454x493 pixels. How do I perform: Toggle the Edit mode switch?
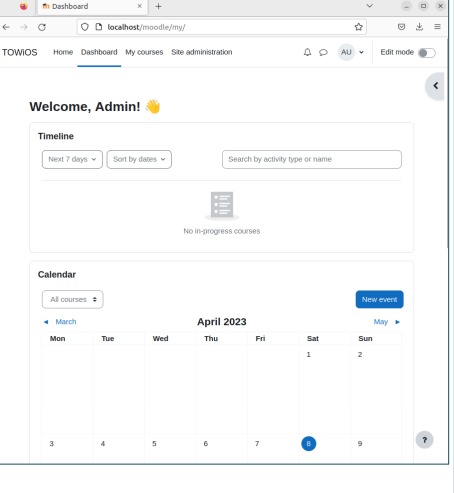pyautogui.click(x=427, y=53)
